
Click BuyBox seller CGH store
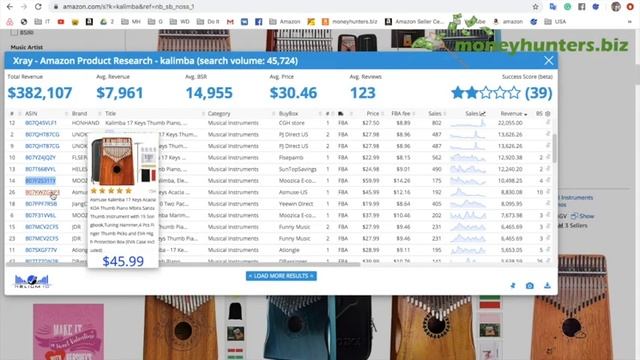coord(291,122)
